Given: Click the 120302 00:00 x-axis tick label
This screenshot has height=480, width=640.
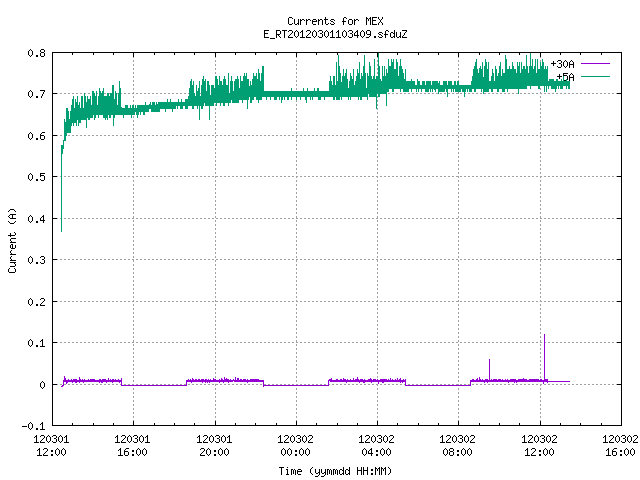Looking at the screenshot, I should [x=296, y=446].
